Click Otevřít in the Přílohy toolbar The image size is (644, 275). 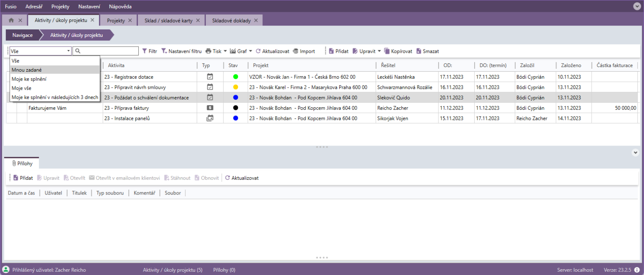75,178
